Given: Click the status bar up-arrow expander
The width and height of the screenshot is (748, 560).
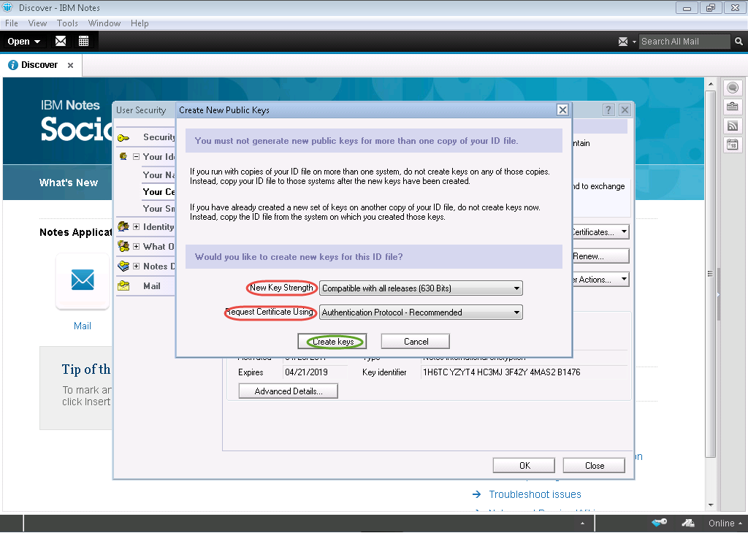Looking at the screenshot, I should pos(582,523).
